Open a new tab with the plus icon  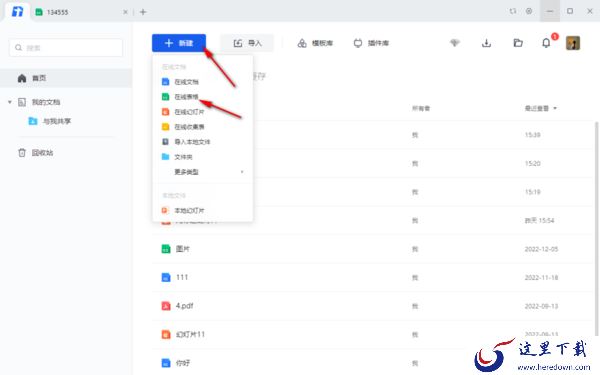click(143, 12)
